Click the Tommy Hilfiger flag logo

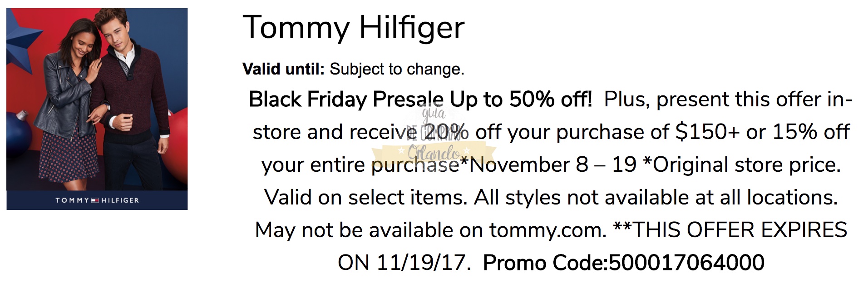95,200
